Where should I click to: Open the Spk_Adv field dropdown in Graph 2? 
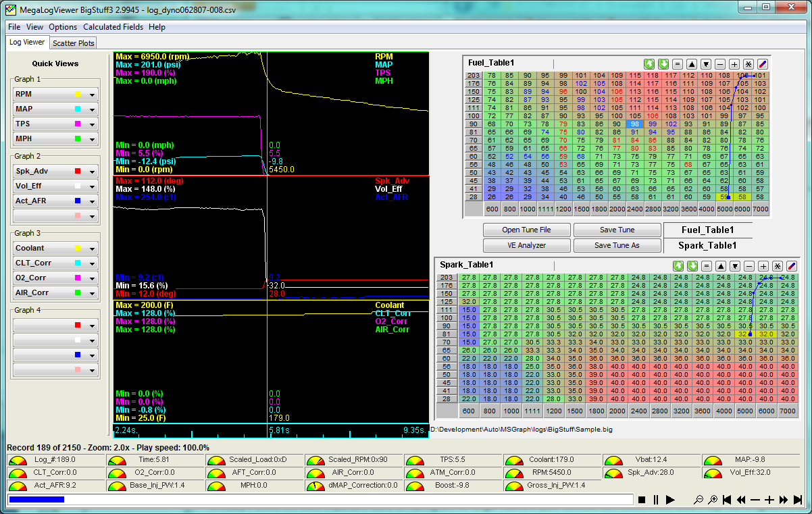pos(93,172)
